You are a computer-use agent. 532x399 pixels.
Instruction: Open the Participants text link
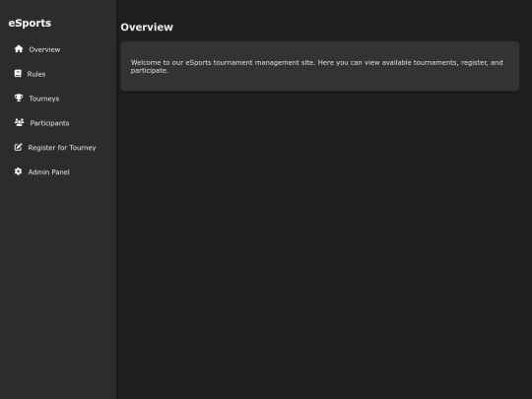point(49,123)
